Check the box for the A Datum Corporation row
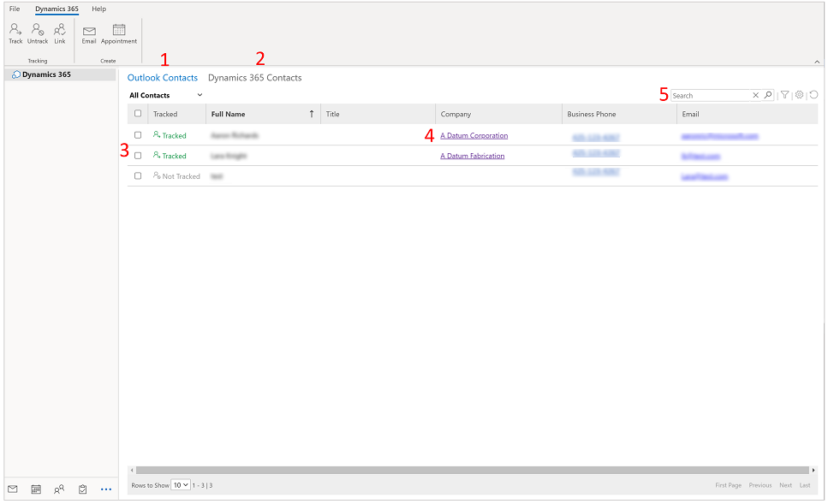Image resolution: width=828 pixels, height=504 pixels. (138, 135)
